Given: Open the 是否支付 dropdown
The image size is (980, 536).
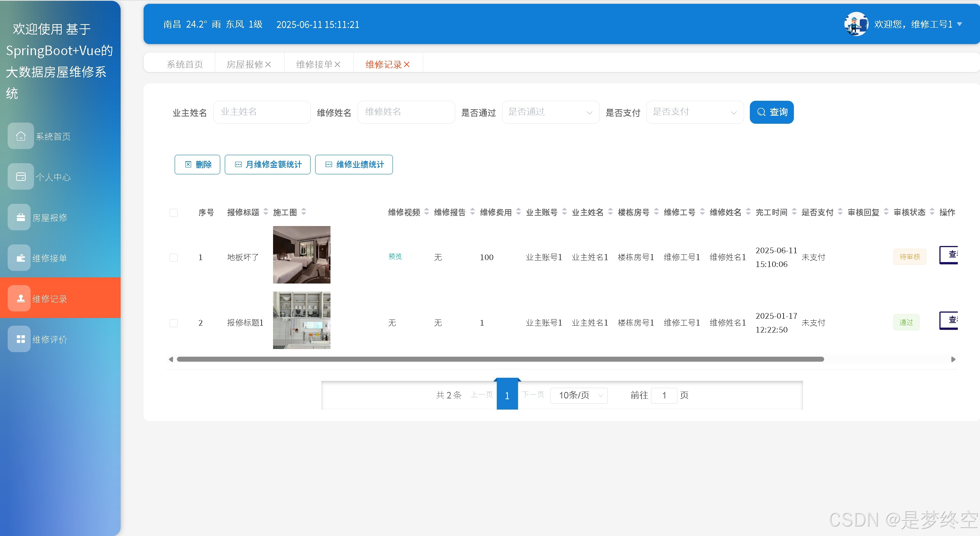Looking at the screenshot, I should tap(695, 112).
